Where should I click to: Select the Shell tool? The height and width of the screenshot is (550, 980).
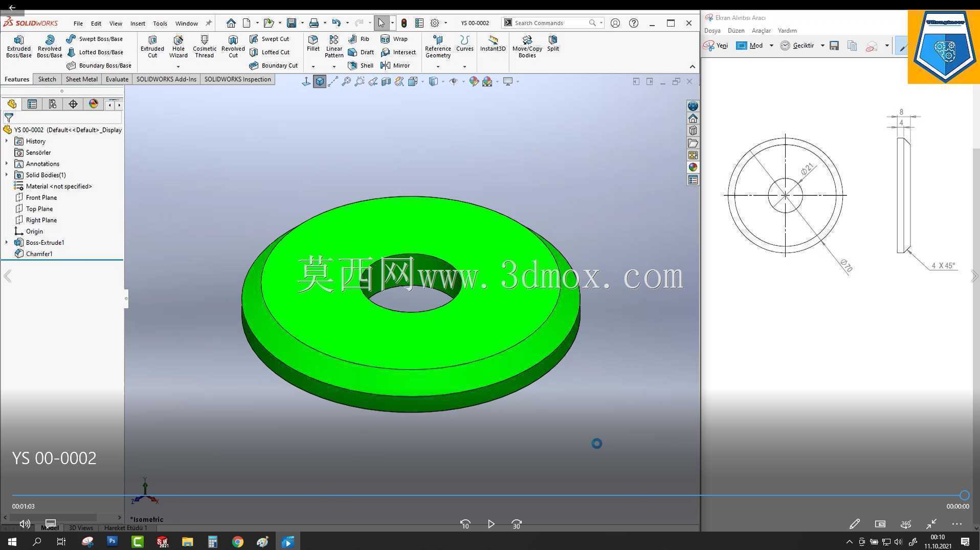[x=361, y=65]
